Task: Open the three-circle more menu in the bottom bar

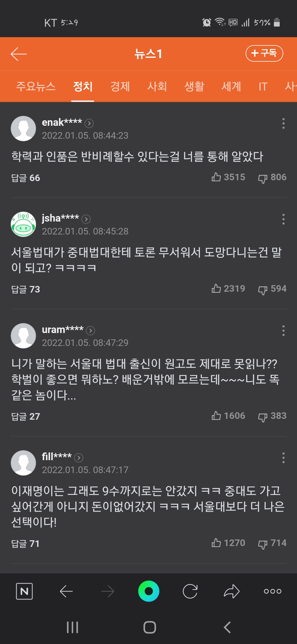Action: click(272, 591)
